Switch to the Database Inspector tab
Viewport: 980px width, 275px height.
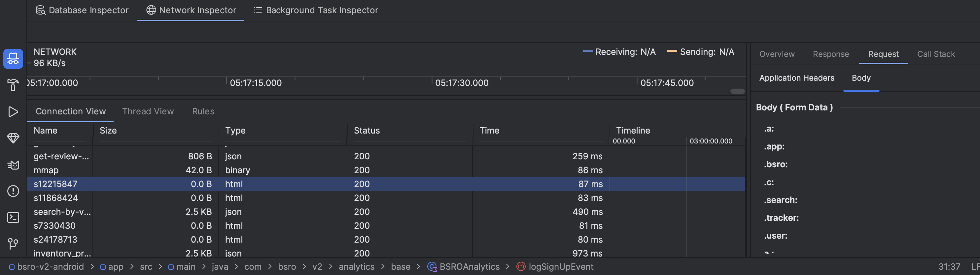(x=82, y=10)
